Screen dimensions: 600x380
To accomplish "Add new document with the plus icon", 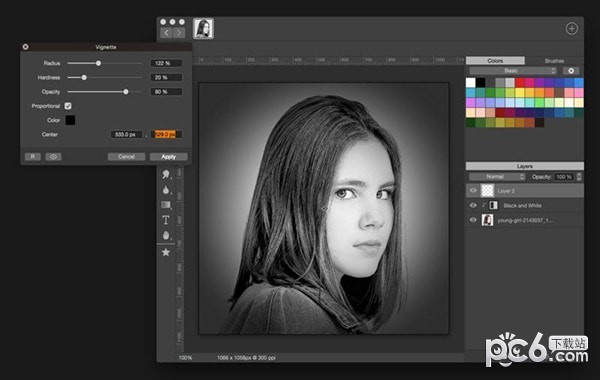I will [572, 29].
